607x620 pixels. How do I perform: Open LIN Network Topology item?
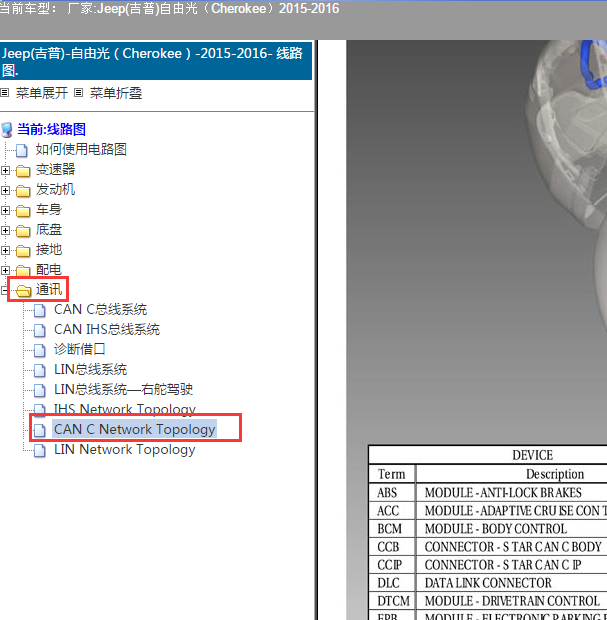[125, 450]
